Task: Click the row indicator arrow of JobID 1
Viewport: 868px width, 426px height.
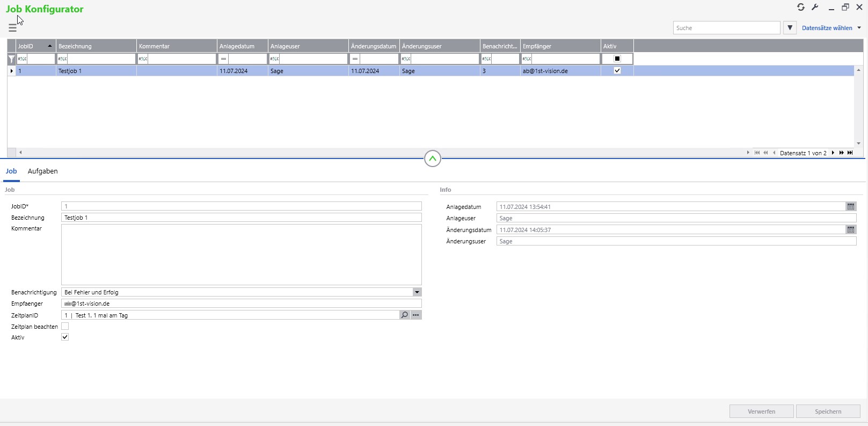Action: point(11,71)
